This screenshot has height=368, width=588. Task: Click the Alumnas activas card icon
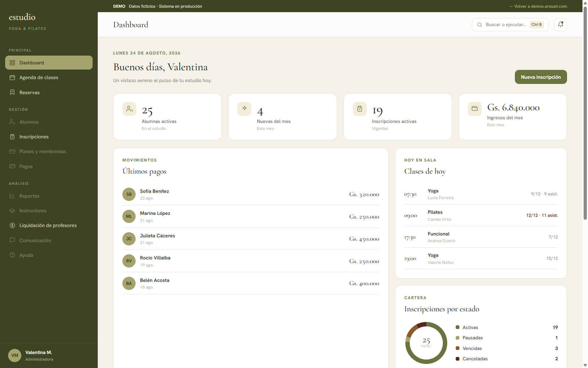tap(129, 109)
